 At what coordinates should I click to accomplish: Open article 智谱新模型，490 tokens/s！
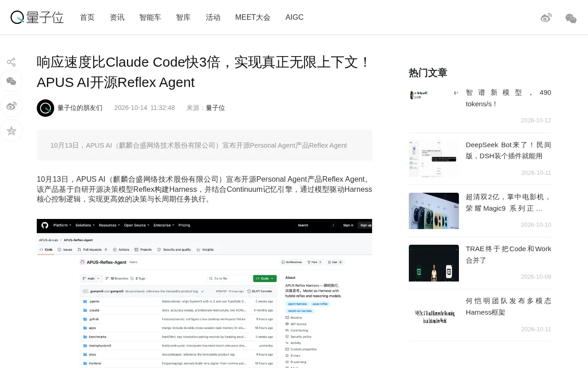(509, 98)
